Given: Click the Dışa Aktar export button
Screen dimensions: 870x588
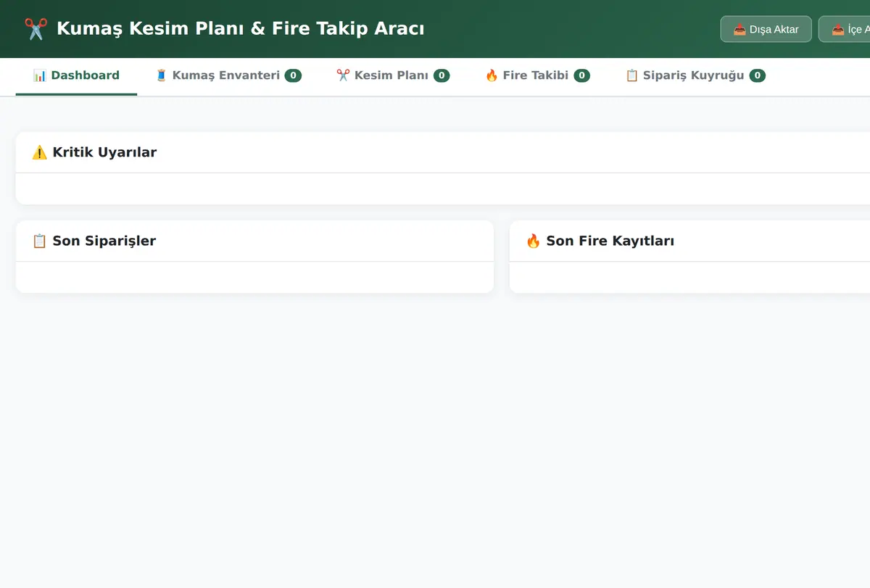Looking at the screenshot, I should (x=766, y=29).
